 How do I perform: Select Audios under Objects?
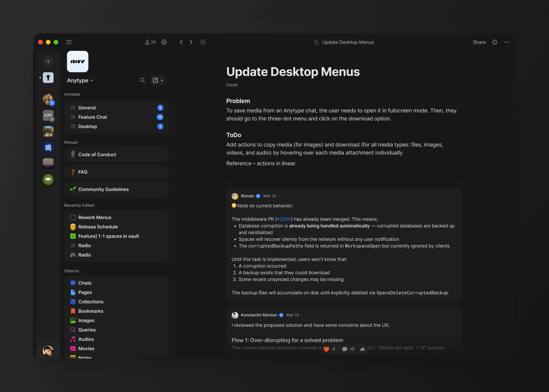tap(116, 339)
